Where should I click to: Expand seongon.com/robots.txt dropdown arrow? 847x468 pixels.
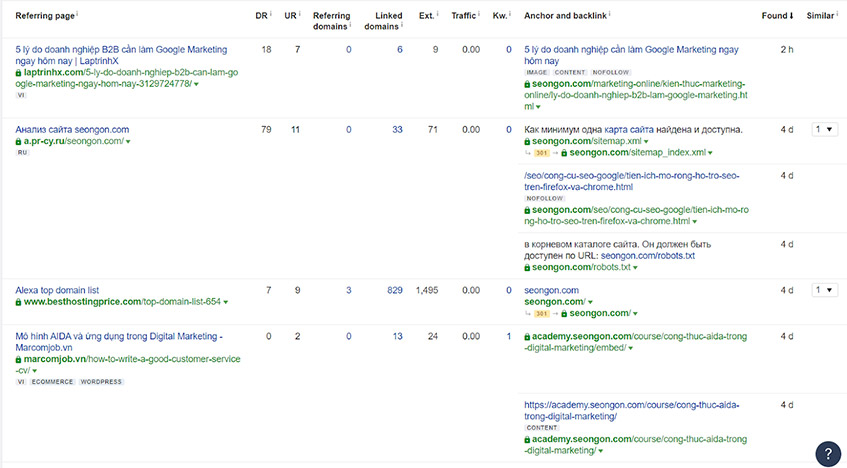point(635,268)
